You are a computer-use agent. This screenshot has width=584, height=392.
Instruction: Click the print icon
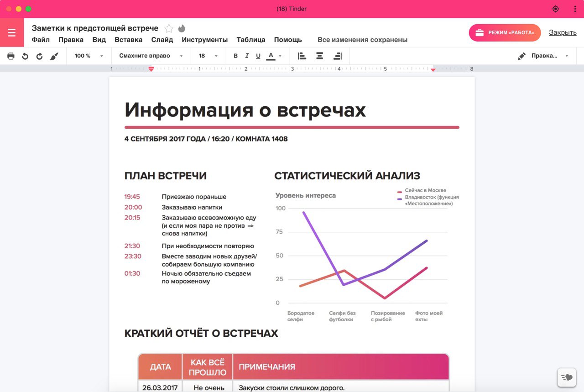point(11,56)
